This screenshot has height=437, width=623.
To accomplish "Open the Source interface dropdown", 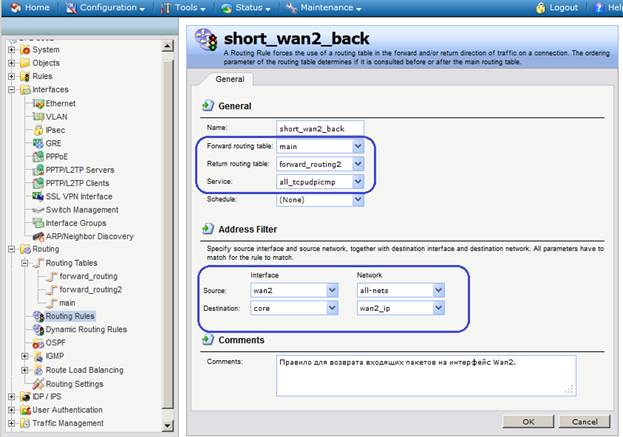I will 332,290.
